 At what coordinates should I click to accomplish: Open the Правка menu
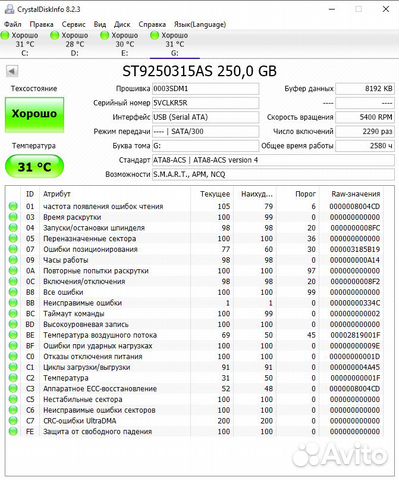point(41,24)
